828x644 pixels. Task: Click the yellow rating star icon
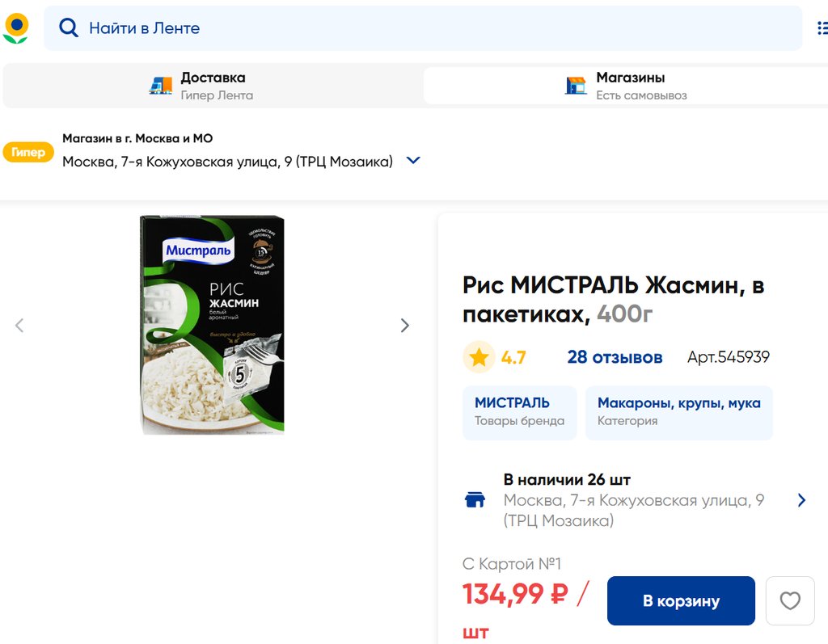pyautogui.click(x=479, y=357)
